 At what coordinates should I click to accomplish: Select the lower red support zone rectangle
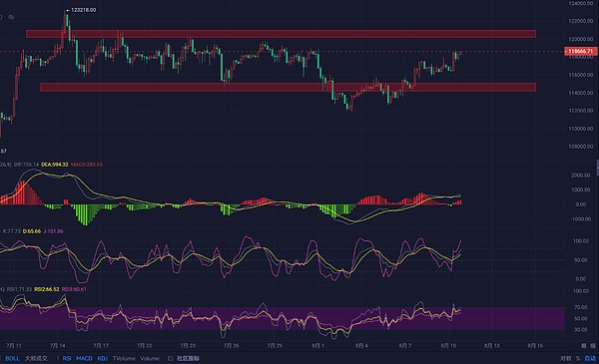(289, 88)
